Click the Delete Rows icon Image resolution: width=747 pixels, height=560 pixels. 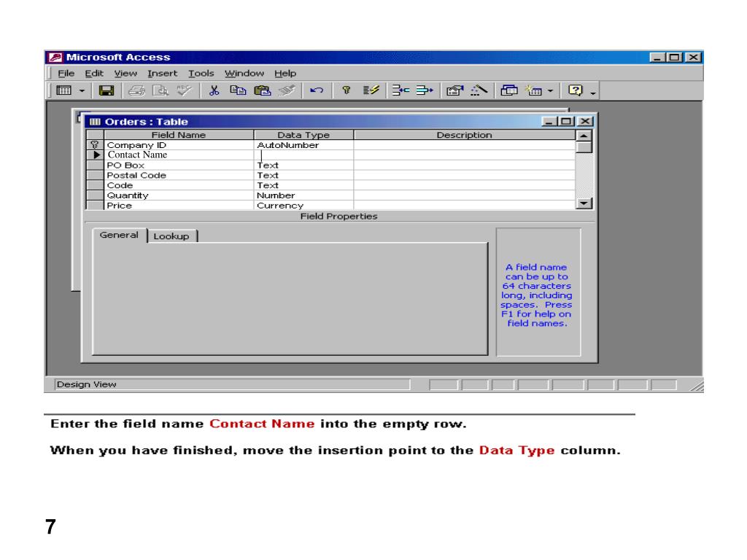[x=425, y=90]
